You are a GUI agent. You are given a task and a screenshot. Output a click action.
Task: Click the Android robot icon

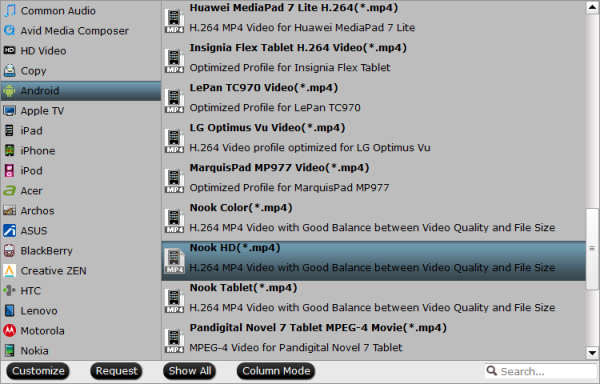pos(10,91)
